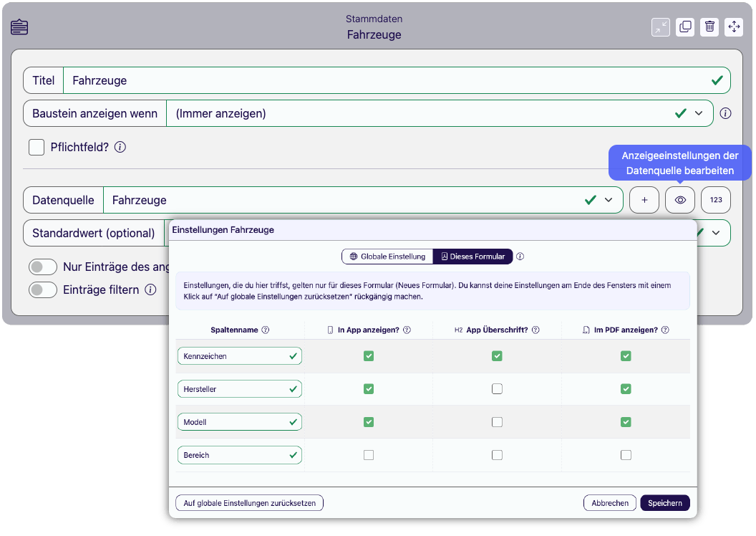Open help icon for In App anzeigen
This screenshot has height=536, width=756.
click(407, 330)
